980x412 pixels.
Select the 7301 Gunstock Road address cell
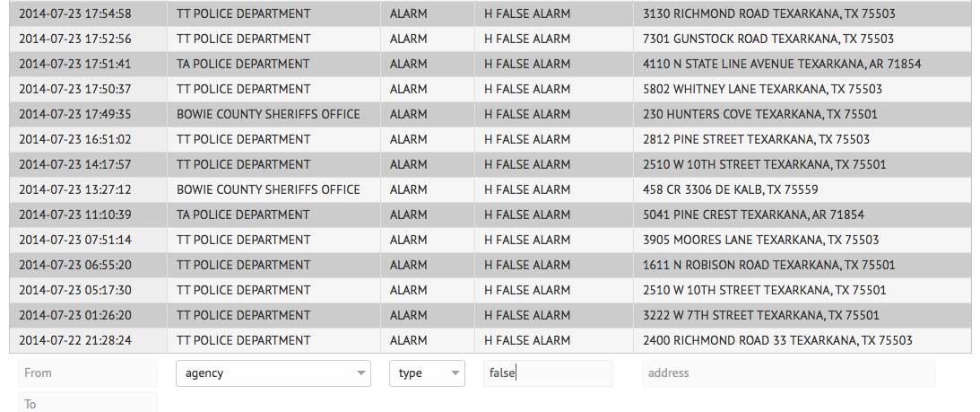[768, 39]
